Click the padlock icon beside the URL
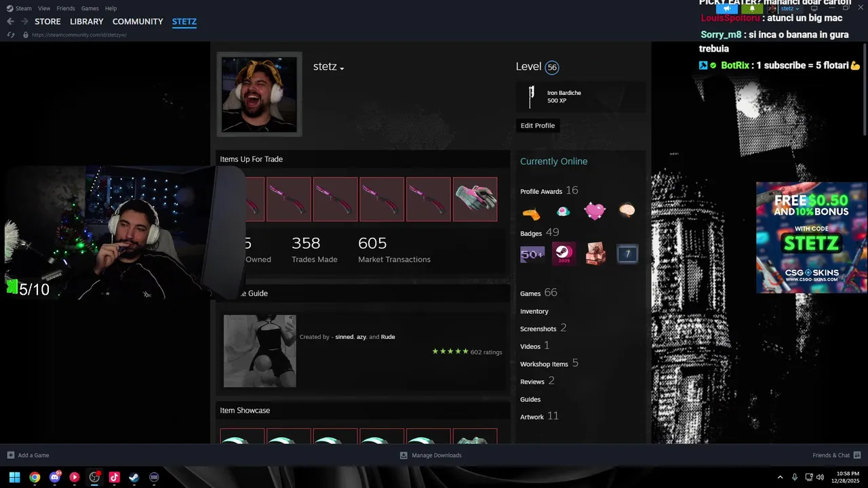 pos(26,35)
